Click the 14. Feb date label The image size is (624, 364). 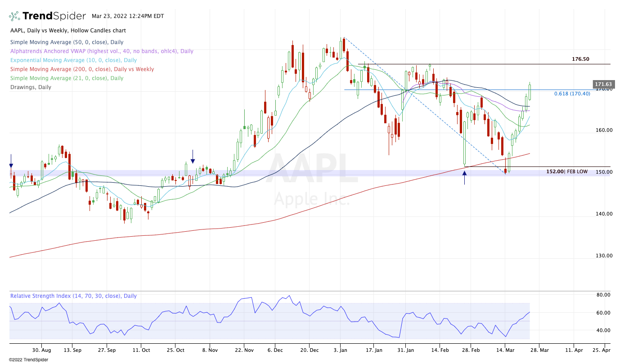point(440,350)
